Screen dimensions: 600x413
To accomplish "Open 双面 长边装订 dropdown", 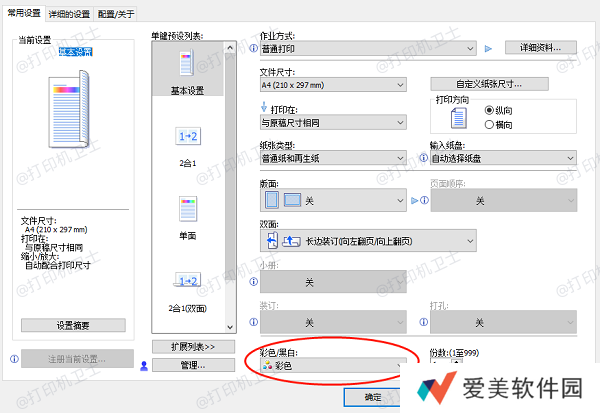I will click(x=368, y=241).
